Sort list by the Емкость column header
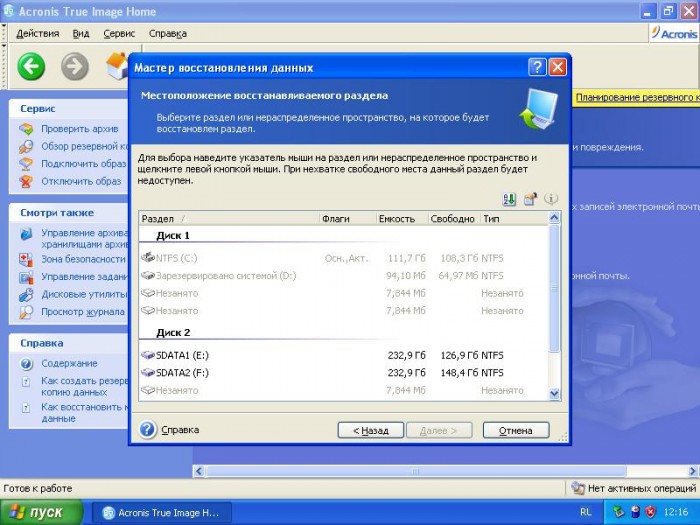Screen dimensions: 700x525 pos(402,219)
